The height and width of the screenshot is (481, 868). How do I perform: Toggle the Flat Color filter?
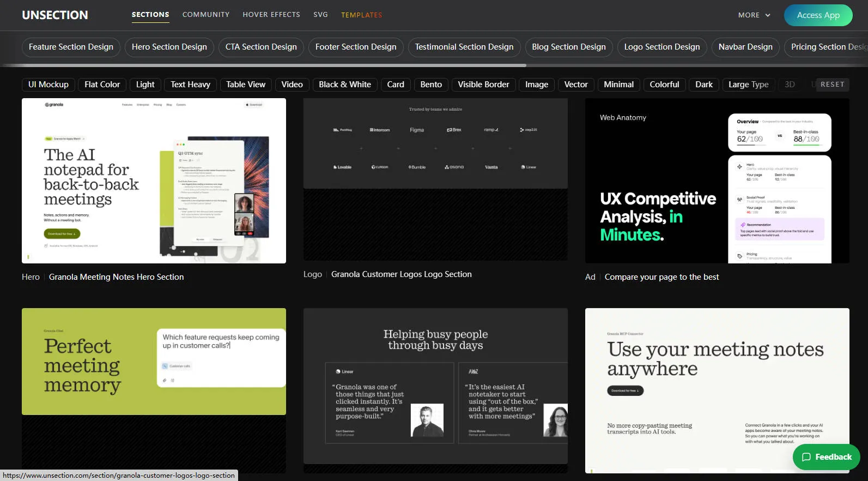(102, 85)
